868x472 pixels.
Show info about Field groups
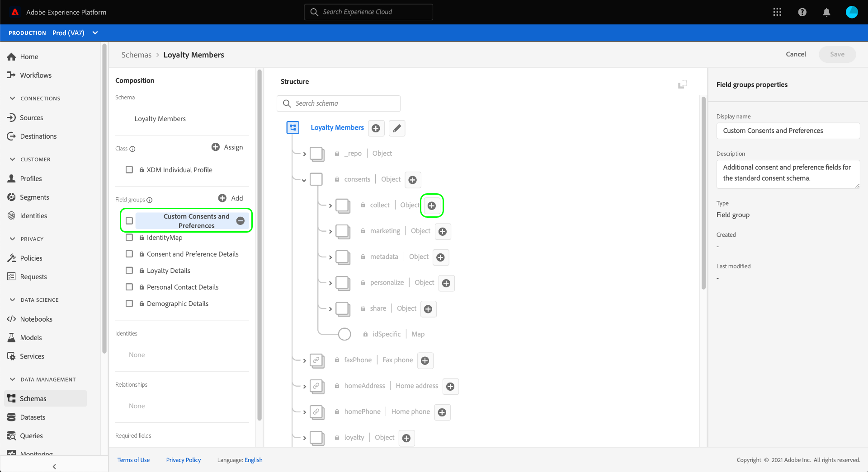click(x=150, y=200)
